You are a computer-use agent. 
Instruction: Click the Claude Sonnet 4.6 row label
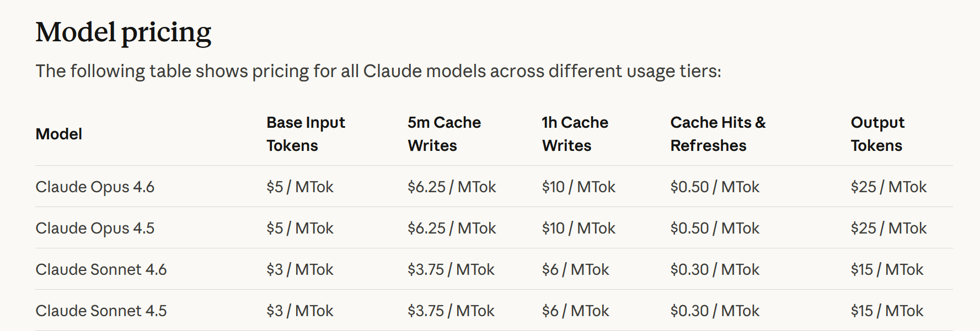point(101,270)
